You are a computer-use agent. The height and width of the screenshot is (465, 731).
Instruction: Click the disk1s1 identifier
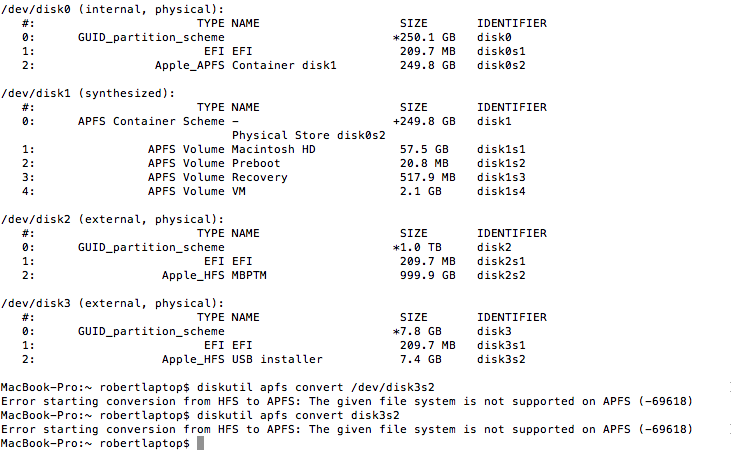pos(501,149)
